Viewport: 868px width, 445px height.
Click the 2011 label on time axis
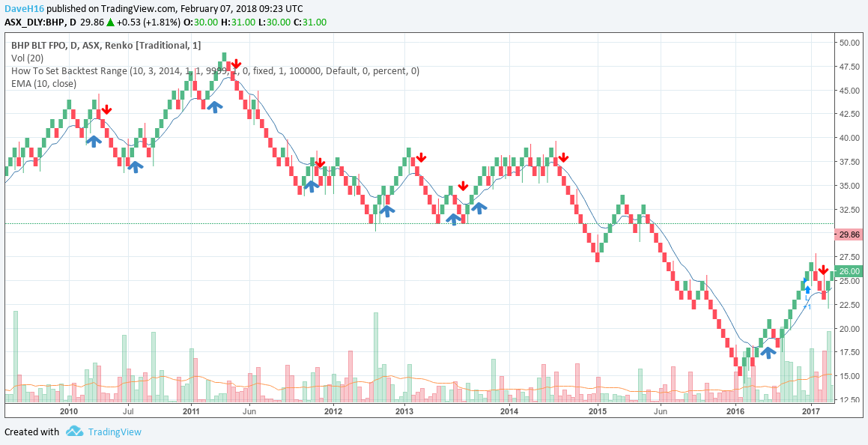click(191, 411)
